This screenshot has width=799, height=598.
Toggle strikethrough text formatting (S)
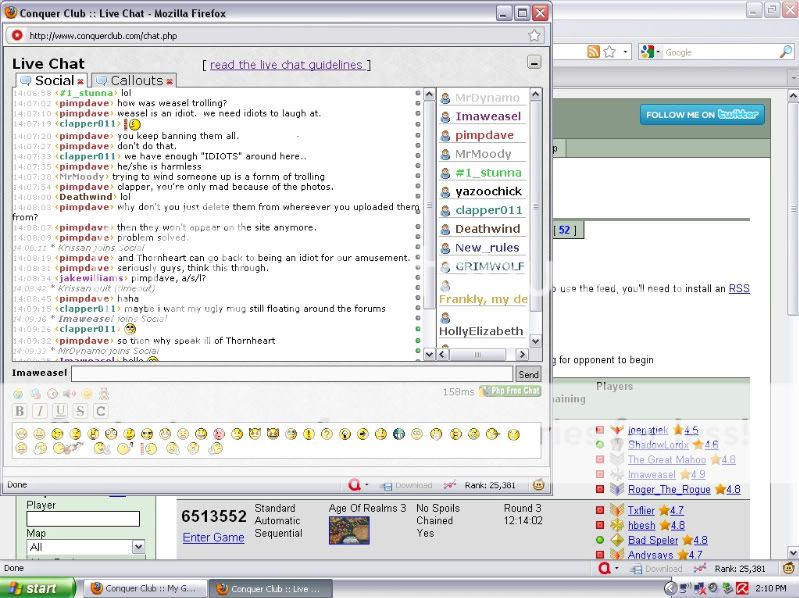(x=81, y=411)
